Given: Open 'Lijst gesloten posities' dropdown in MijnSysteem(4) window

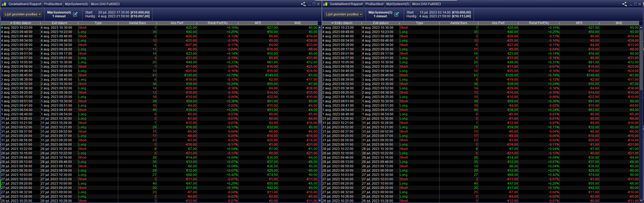Looking at the screenshot, I should pyautogui.click(x=23, y=14).
